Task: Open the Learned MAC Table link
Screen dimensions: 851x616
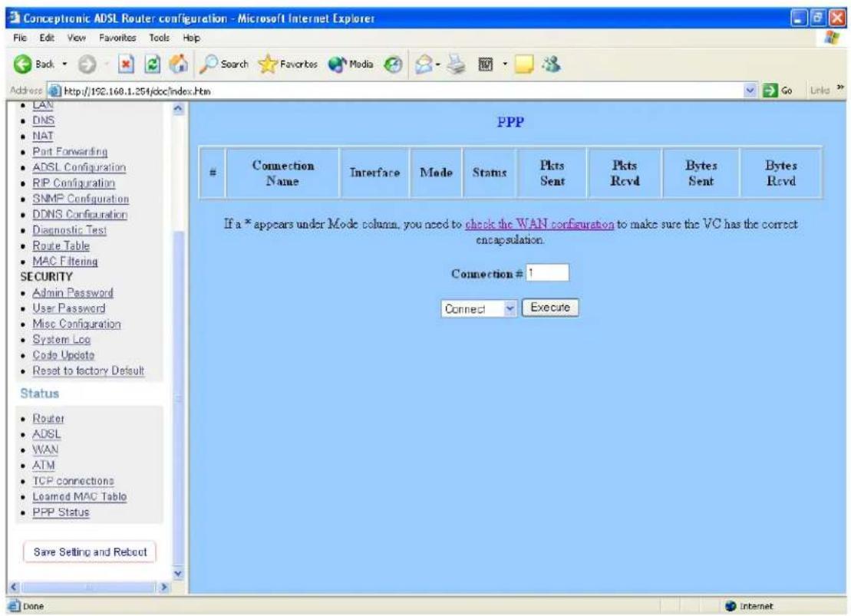Action: click(79, 496)
